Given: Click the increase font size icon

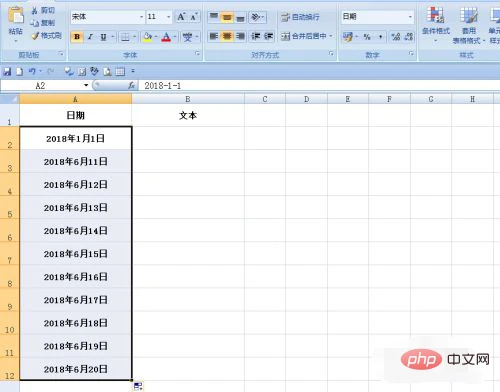Looking at the screenshot, I should [181, 17].
